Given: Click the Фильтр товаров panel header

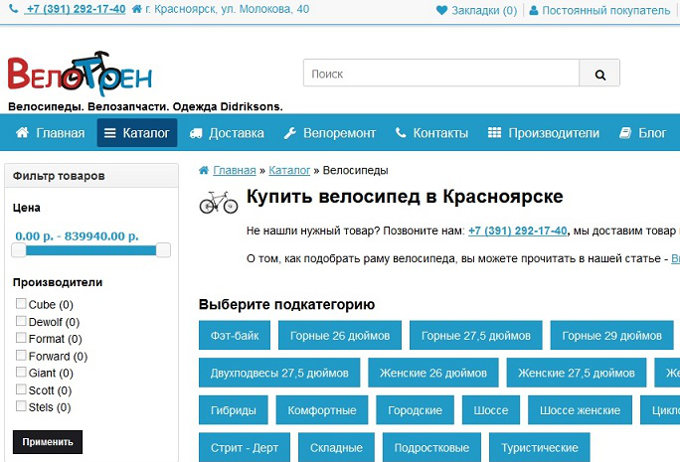Looking at the screenshot, I should [x=91, y=176].
